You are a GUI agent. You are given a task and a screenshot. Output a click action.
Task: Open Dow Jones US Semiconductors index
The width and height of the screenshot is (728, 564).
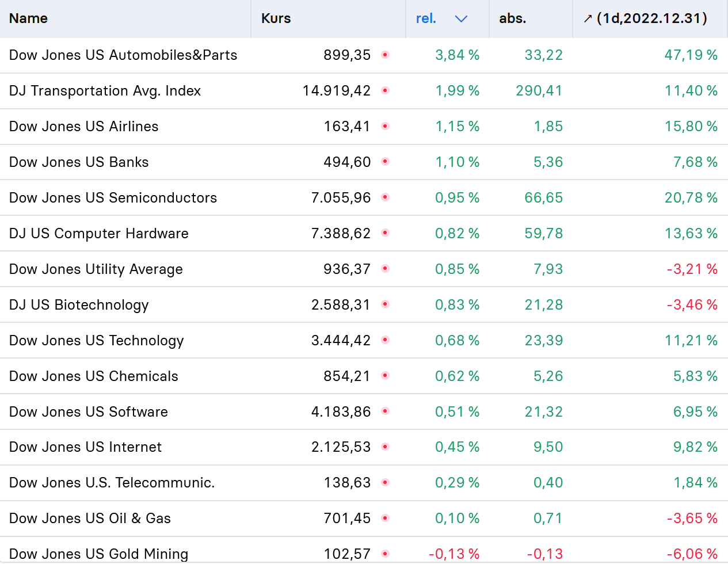(x=113, y=197)
